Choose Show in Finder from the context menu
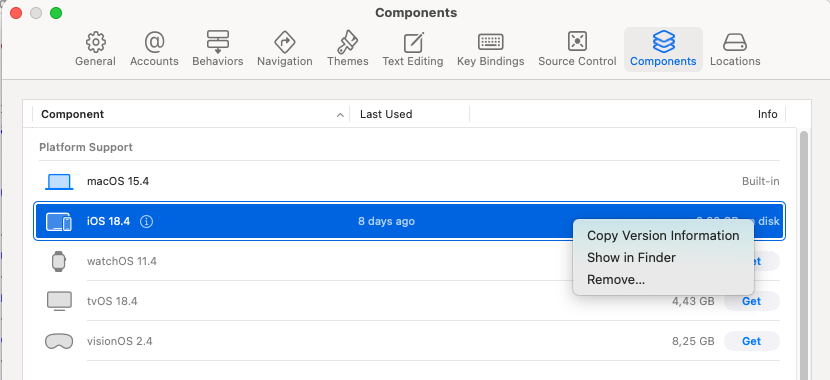The height and width of the screenshot is (380, 830). pyautogui.click(x=631, y=258)
